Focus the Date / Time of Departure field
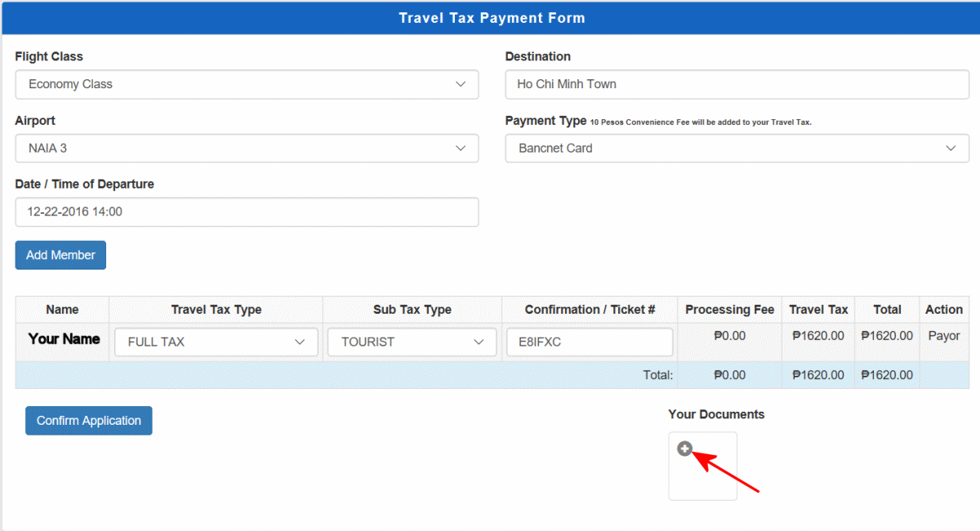Viewport: 980px width, 531px height. tap(247, 212)
